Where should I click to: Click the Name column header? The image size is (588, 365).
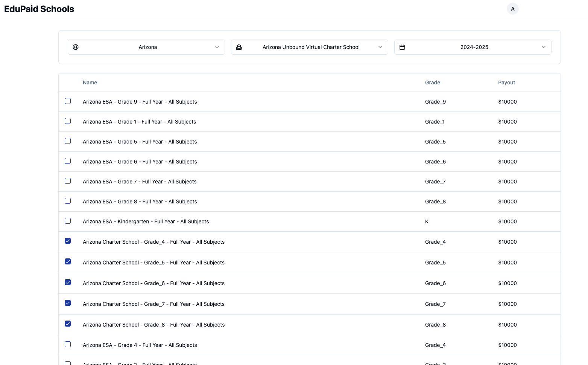pos(90,82)
